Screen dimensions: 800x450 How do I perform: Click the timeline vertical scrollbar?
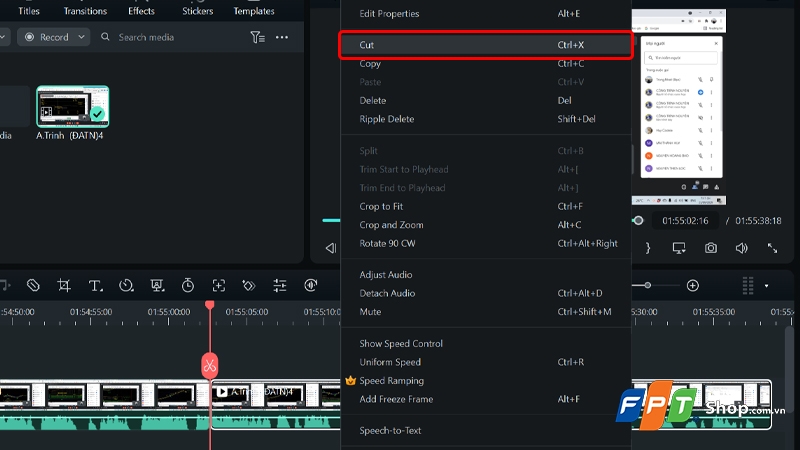[789, 370]
